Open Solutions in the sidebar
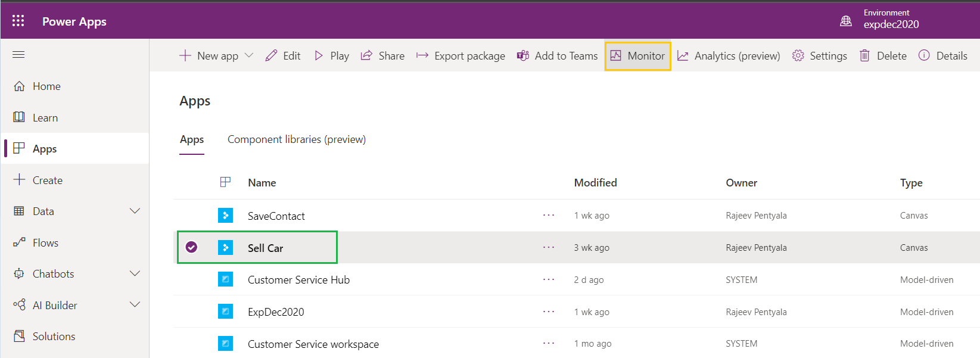Viewport: 980px width, 358px height. 74,336
